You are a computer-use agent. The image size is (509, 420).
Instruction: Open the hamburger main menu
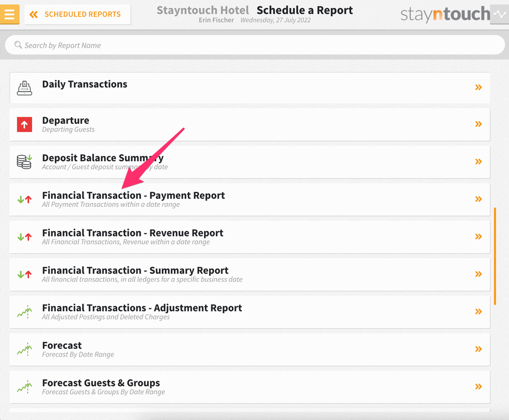tap(9, 14)
